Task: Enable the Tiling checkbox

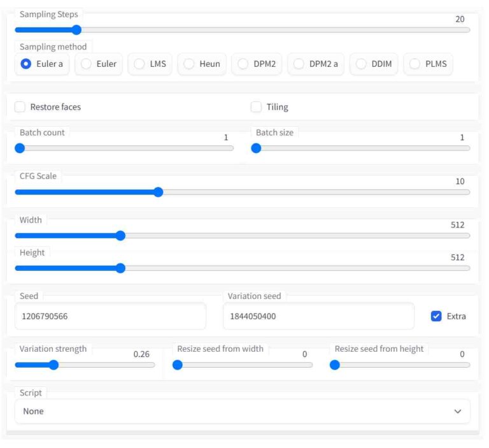Action: [257, 107]
